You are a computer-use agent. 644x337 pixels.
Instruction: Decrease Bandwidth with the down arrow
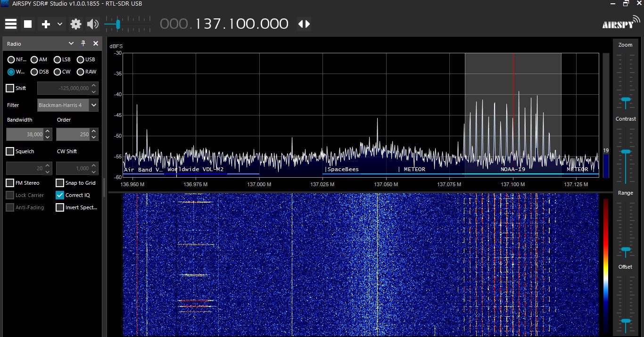48,137
